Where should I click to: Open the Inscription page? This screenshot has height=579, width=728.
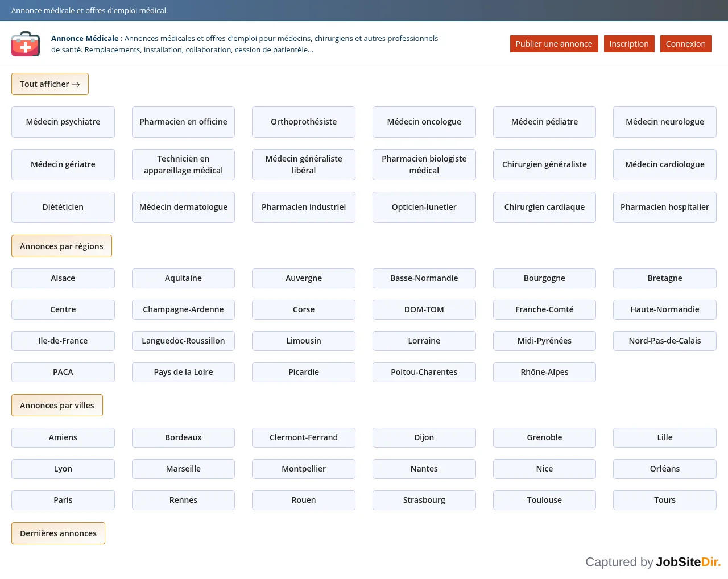click(629, 44)
